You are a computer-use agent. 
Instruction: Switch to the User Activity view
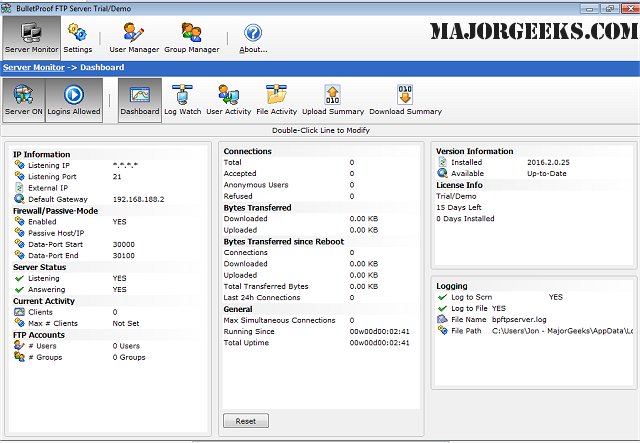(x=229, y=100)
